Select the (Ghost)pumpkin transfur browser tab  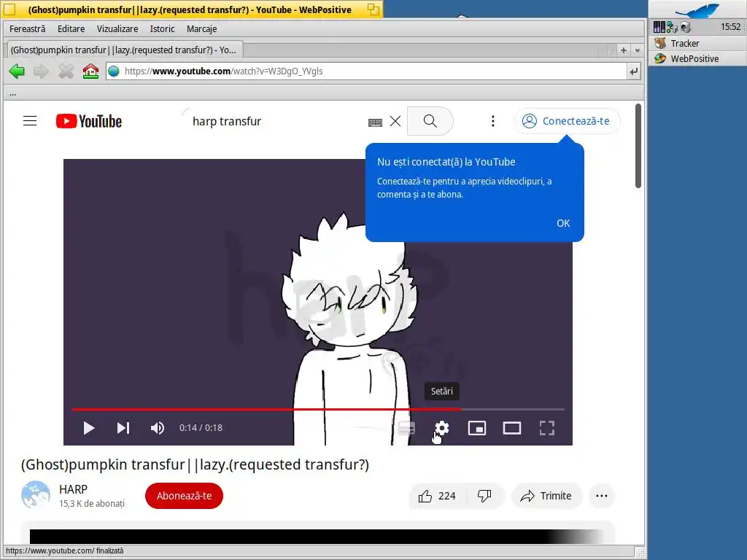[x=124, y=50]
